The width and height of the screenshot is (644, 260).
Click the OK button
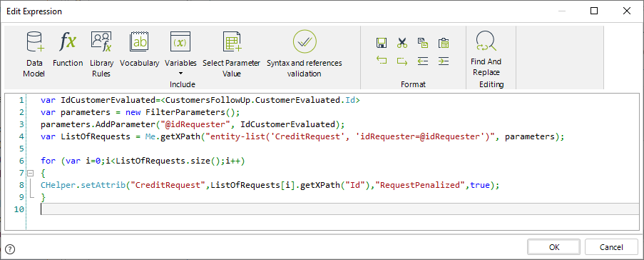(x=553, y=247)
